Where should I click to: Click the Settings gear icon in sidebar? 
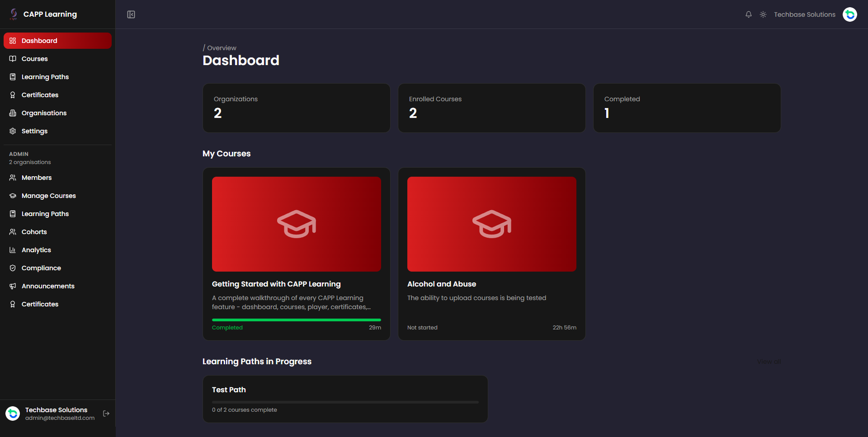(13, 131)
